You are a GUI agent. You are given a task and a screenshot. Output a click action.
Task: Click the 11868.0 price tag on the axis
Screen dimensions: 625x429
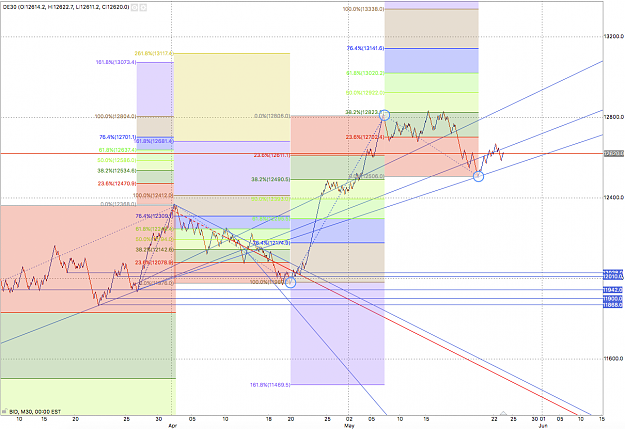click(613, 305)
